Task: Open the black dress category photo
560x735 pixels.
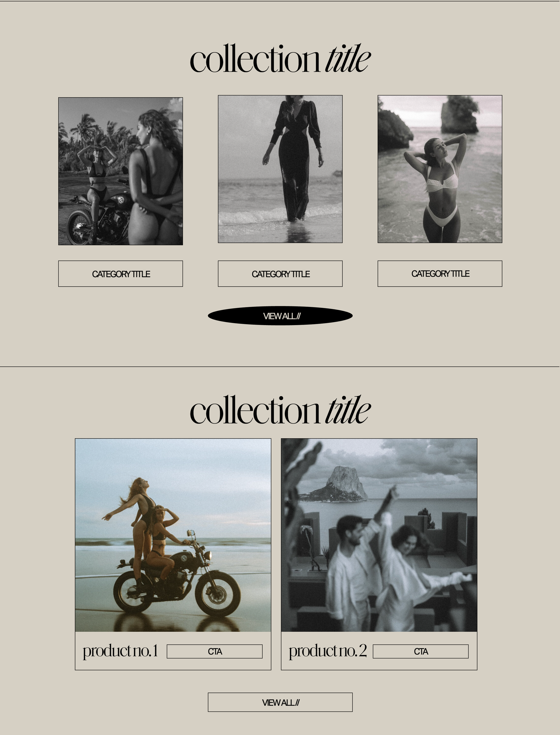Action: tap(280, 169)
